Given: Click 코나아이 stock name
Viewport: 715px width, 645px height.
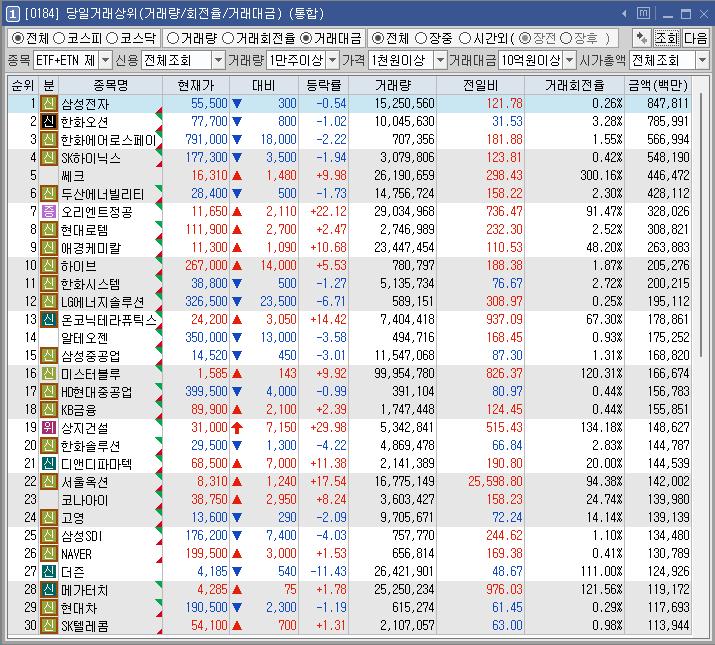Looking at the screenshot, I should point(85,500).
